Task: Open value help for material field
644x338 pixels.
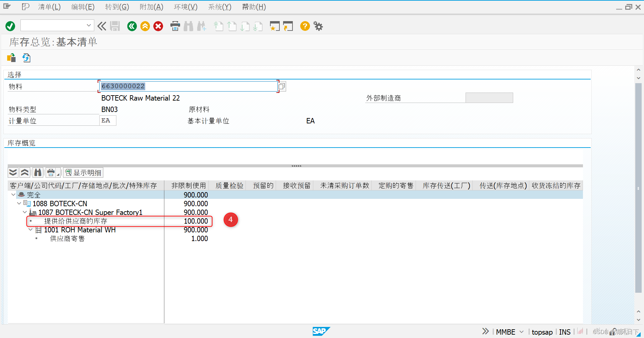Action: coord(282,87)
